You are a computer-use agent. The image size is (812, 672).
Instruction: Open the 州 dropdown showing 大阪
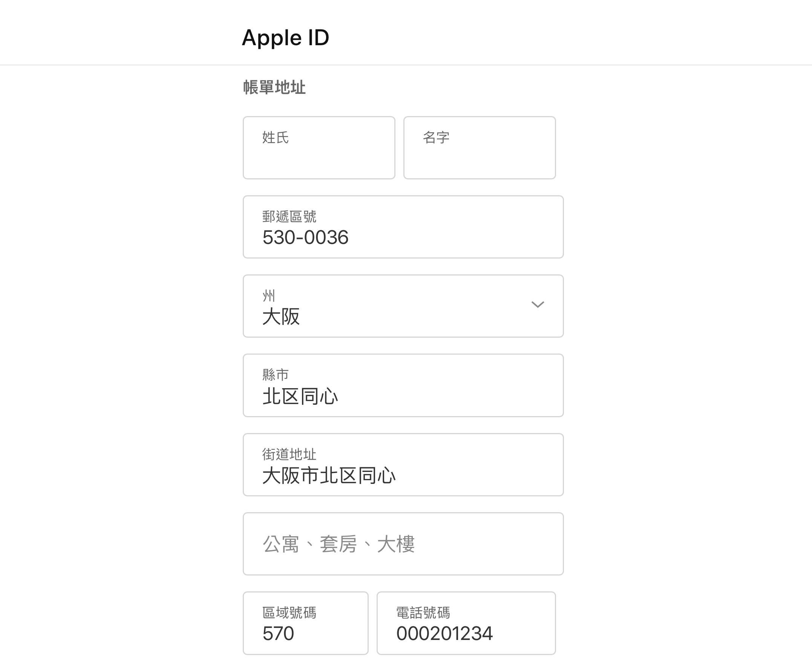(x=403, y=306)
